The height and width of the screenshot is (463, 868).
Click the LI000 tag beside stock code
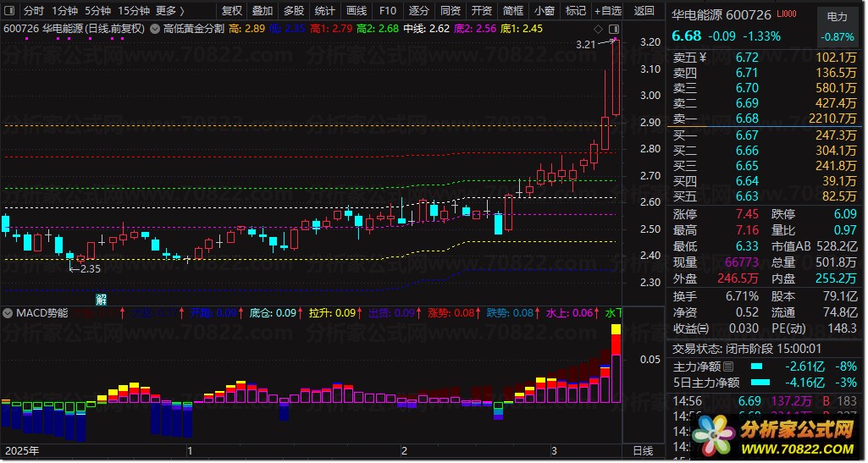click(x=788, y=14)
